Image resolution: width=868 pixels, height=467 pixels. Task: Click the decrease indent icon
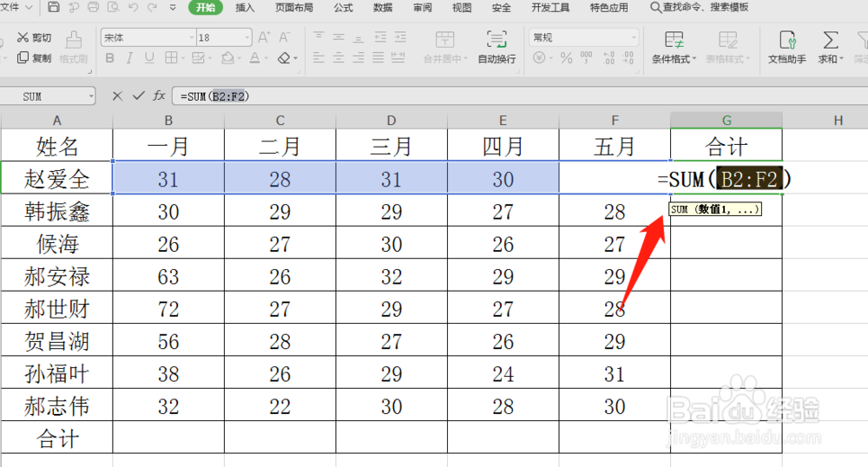coord(380,37)
